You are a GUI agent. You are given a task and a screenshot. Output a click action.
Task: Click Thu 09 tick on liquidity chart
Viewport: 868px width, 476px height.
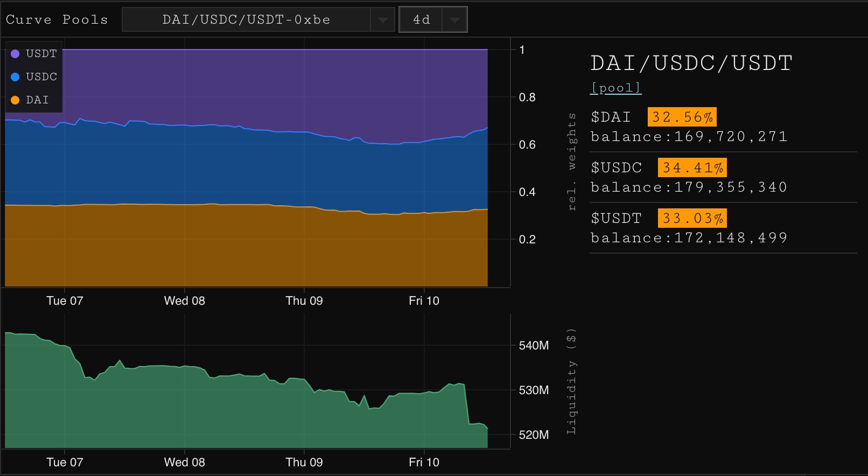pyautogui.click(x=304, y=463)
